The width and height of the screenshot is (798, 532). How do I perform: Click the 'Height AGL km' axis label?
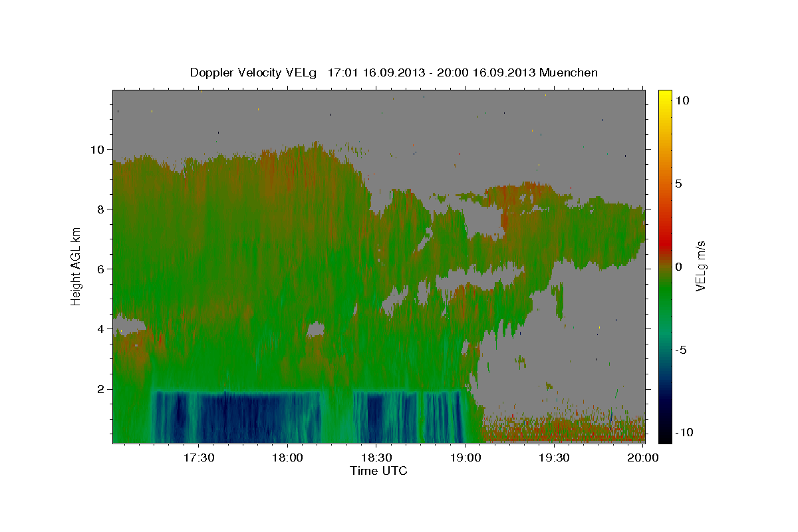coord(76,265)
